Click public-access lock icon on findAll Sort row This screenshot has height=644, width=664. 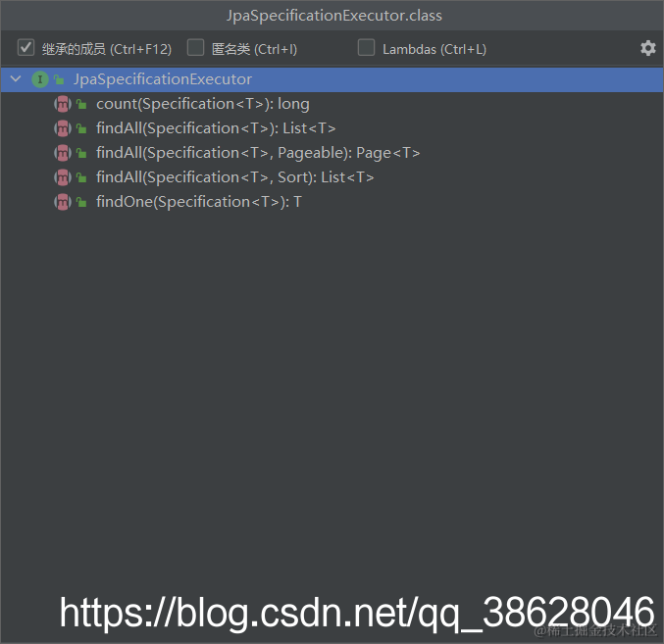click(x=81, y=177)
